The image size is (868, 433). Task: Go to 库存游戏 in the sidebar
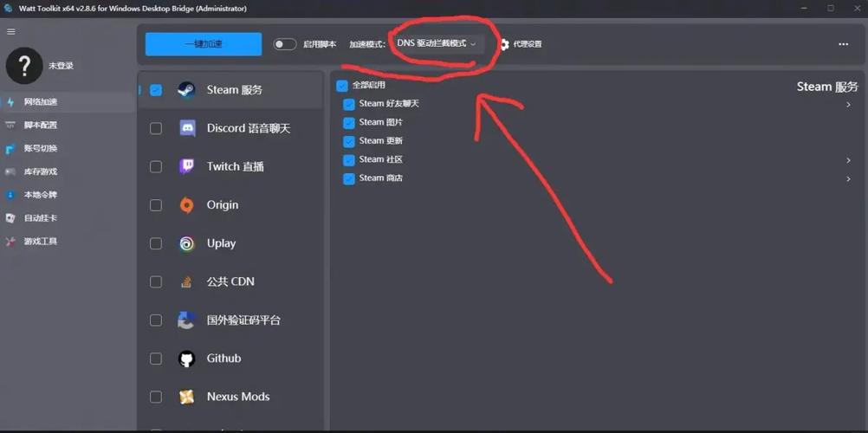click(40, 171)
